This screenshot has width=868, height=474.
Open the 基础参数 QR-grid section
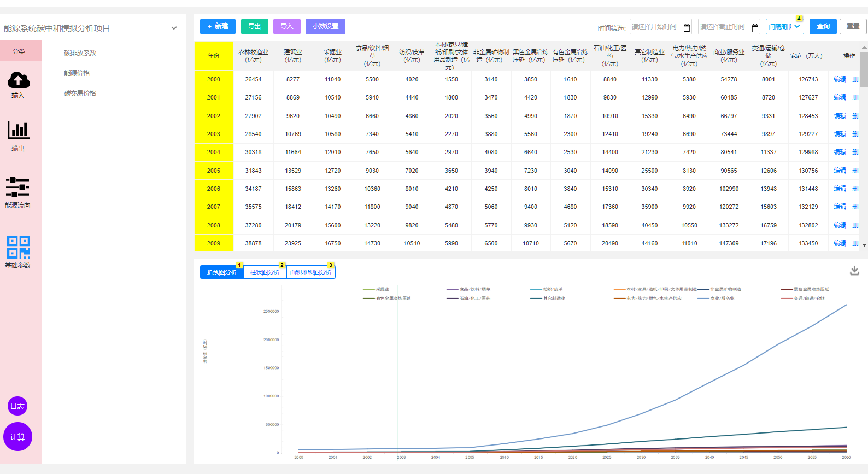pyautogui.click(x=18, y=252)
